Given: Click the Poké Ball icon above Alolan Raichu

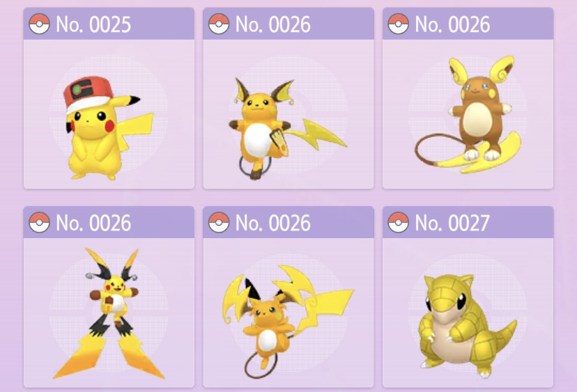Looking at the screenshot, I should [399, 24].
